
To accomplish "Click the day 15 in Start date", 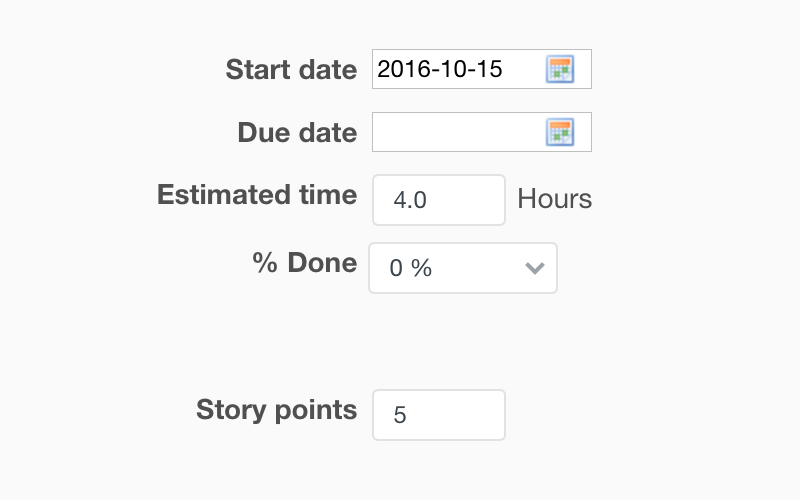I will pyautogui.click(x=490, y=70).
